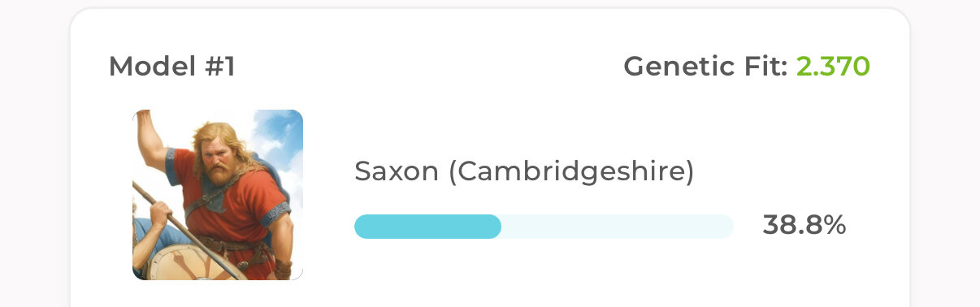Select the 38.8% percentage value

(804, 226)
